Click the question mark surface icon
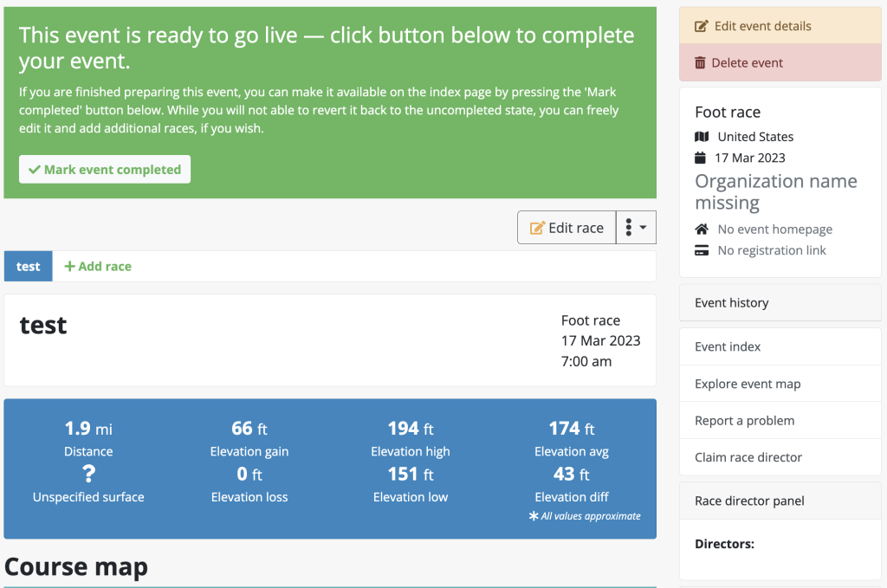This screenshot has height=588, width=887. pos(89,473)
